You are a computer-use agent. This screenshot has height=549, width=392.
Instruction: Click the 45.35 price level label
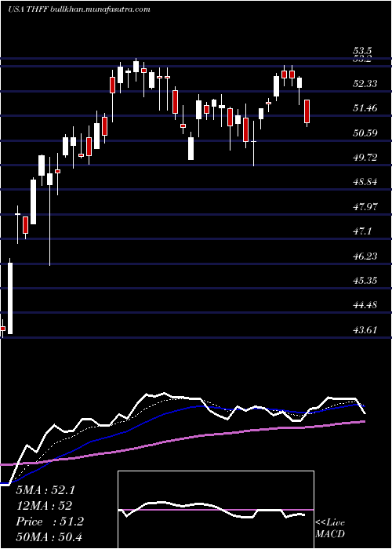click(365, 281)
